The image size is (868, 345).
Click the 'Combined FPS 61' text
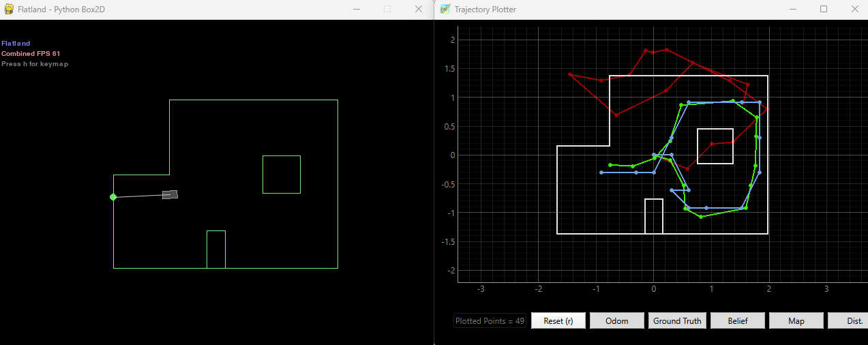pos(31,53)
